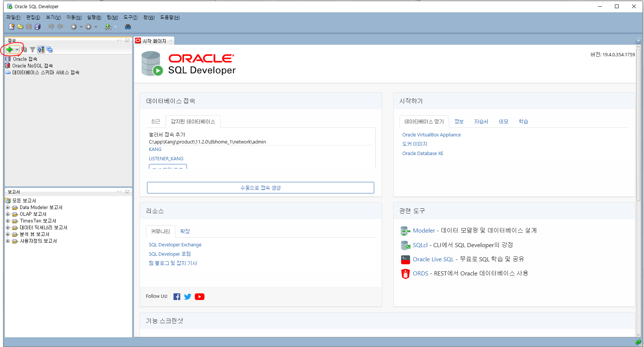Expand the 분석 뷰 보고서 node
The width and height of the screenshot is (644, 347).
[x=7, y=234]
